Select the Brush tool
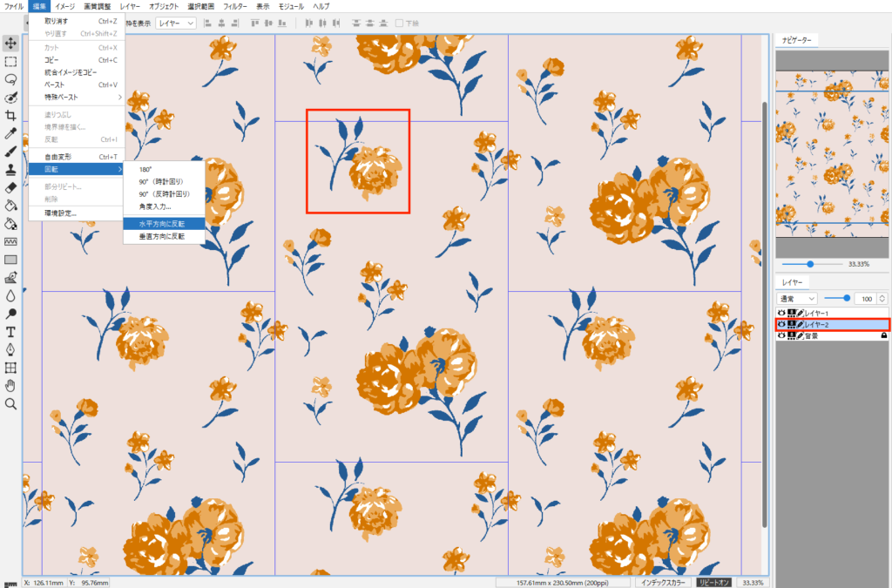 [10, 152]
